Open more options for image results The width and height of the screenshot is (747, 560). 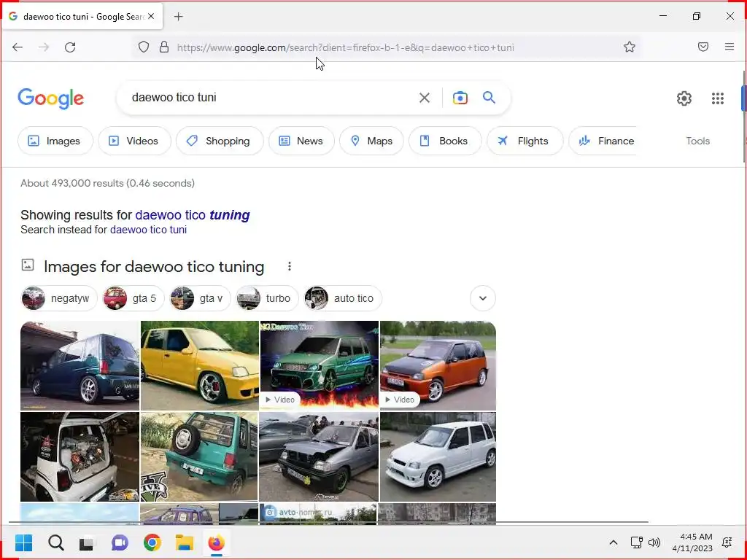289,267
